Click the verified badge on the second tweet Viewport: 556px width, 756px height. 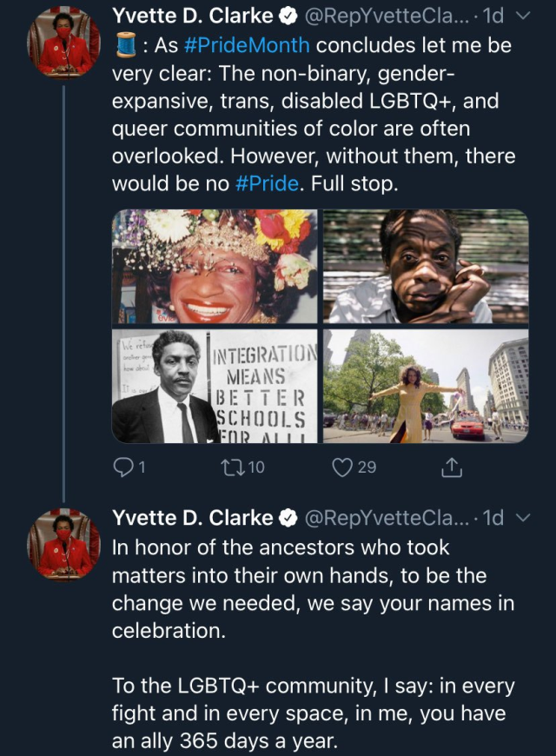click(289, 518)
